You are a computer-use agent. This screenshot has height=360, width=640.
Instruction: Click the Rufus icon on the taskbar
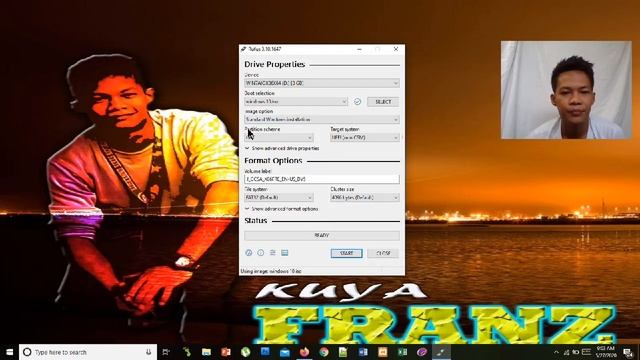pyautogui.click(x=441, y=352)
